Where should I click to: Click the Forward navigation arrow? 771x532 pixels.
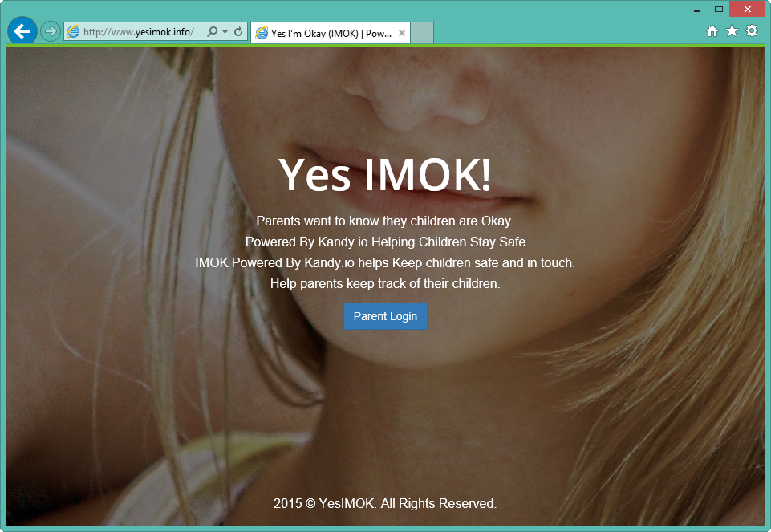(x=51, y=32)
